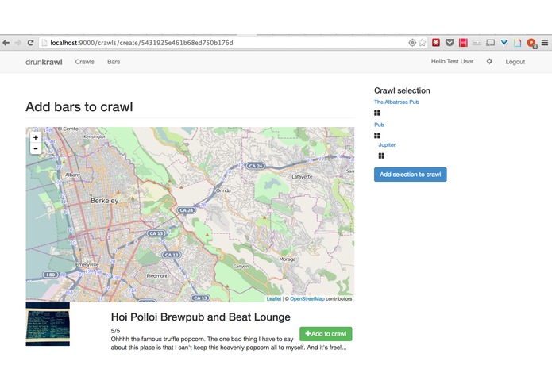Click the grid icon under Pub
552x392 pixels.
point(377,136)
